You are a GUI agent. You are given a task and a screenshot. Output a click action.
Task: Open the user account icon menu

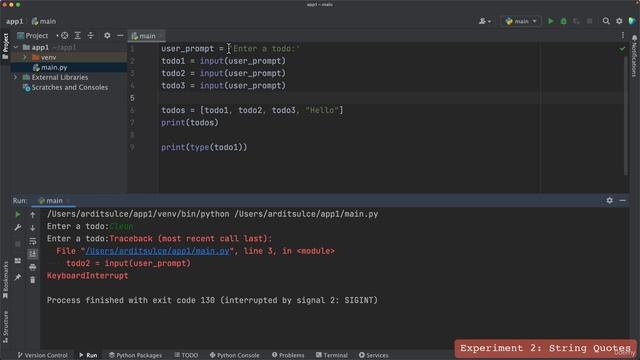tap(484, 21)
